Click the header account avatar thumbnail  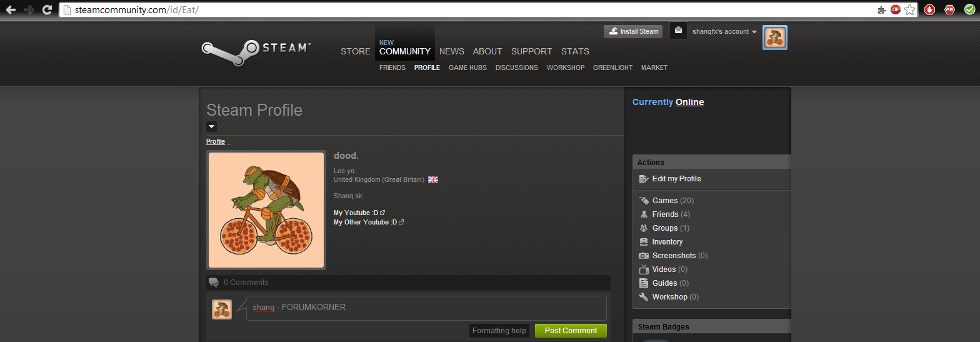point(775,38)
